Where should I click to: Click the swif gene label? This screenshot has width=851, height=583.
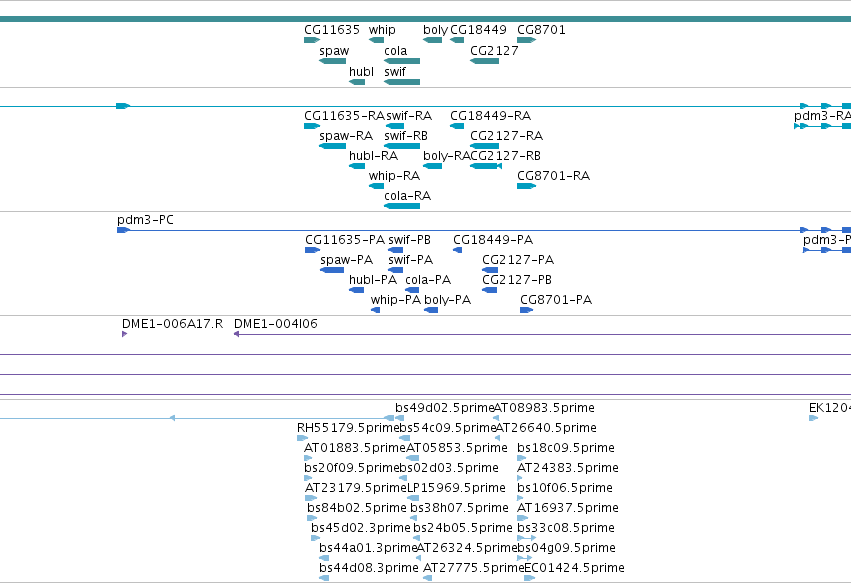click(x=395, y=72)
